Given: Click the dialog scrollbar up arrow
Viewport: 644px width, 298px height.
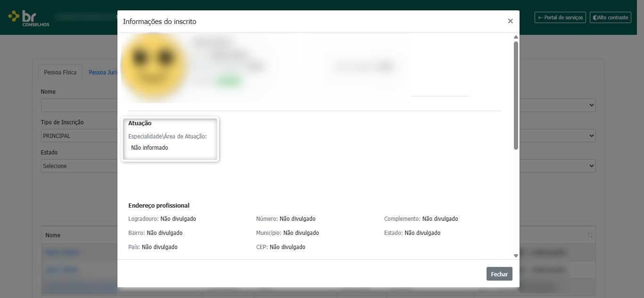Looking at the screenshot, I should click(x=516, y=37).
